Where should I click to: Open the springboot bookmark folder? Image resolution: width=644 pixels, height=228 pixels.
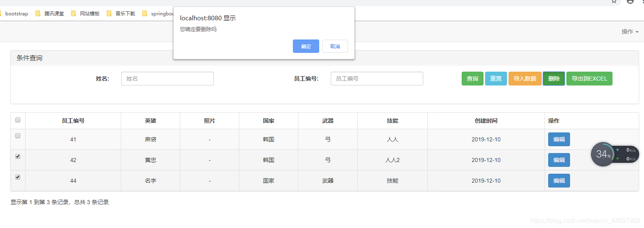coord(158,13)
